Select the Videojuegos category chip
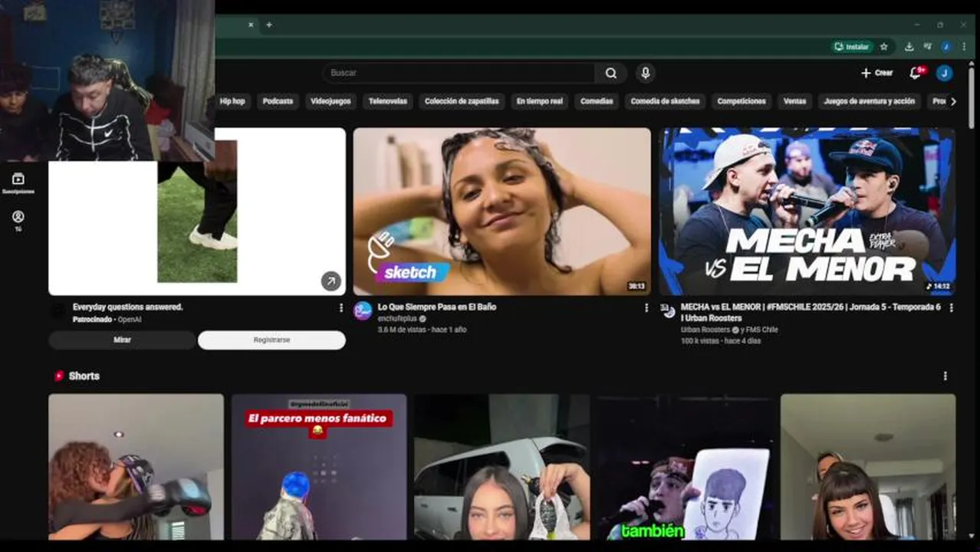Screen dimensions: 980x552 331,101
